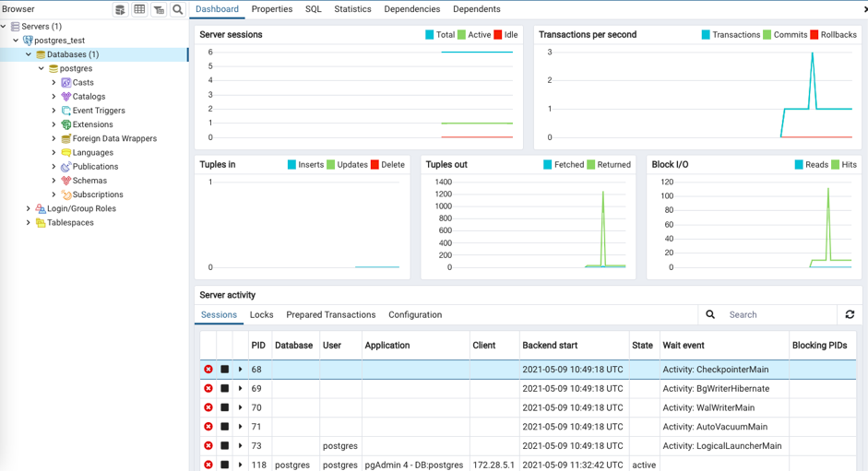This screenshot has height=471, width=868.
Task: Click the client address 172.28.5.1
Action: pos(493,465)
